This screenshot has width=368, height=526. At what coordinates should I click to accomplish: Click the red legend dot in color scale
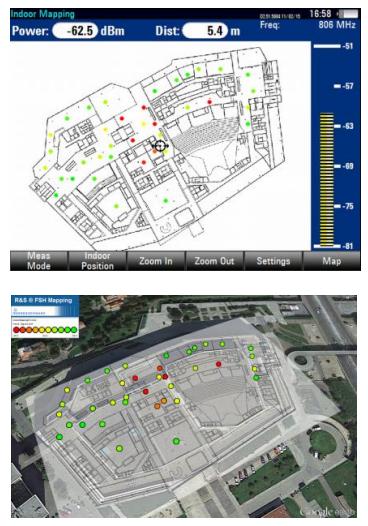tap(16, 330)
